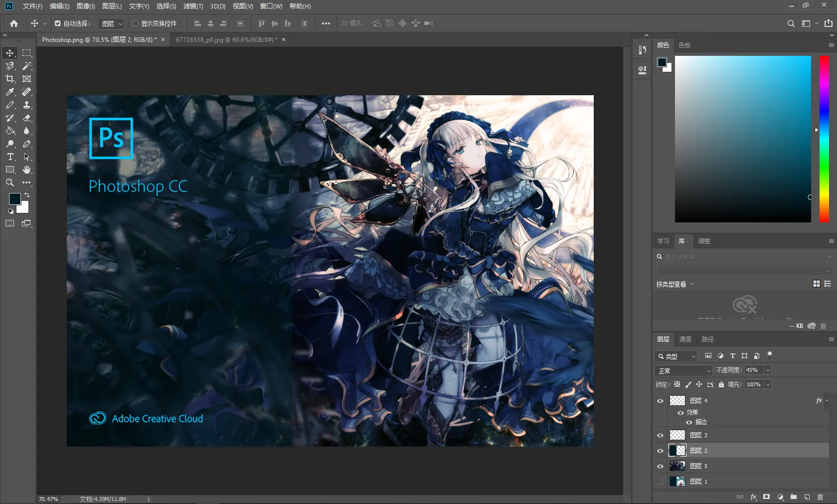Enable the 显示变换控件 checkbox
This screenshot has width=837, height=504.
coord(135,23)
